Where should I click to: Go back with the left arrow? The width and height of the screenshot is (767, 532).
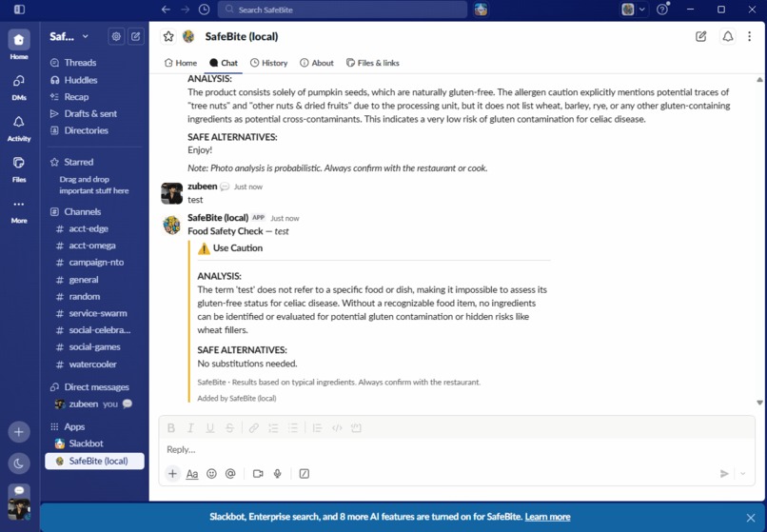[x=166, y=10]
